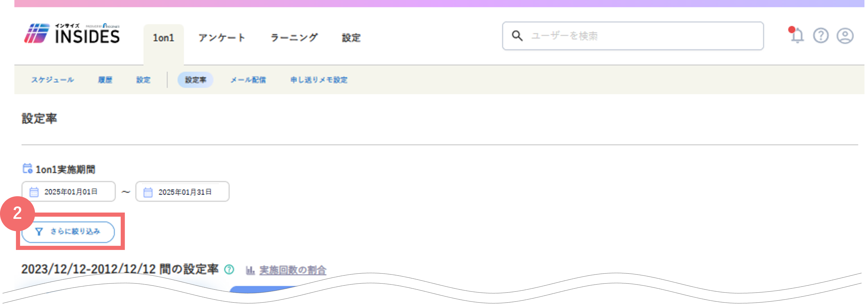The width and height of the screenshot is (868, 308).
Task: Open the user account profile icon
Action: 845,36
